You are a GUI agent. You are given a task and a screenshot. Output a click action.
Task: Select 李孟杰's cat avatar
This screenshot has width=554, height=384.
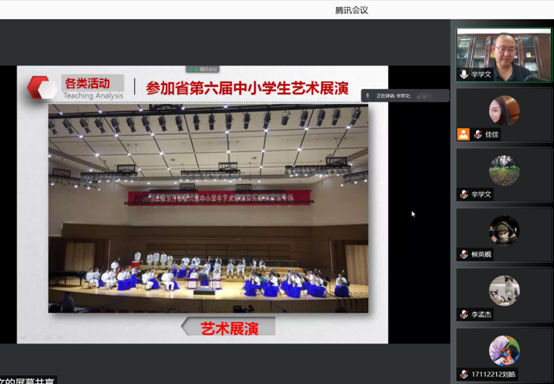[x=504, y=290]
